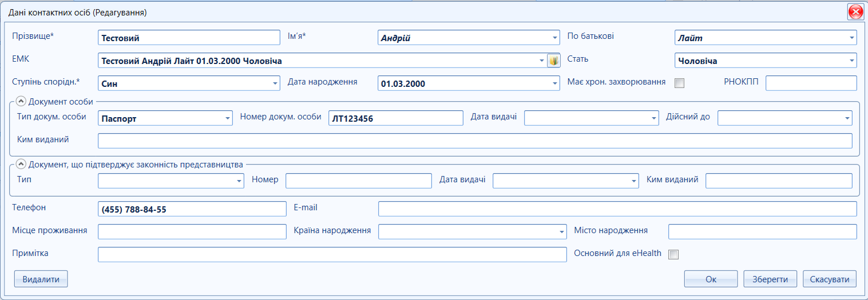Viewport: 868px width, 300px height.
Task: Open the Ім'я dropdown arrow
Action: (554, 38)
